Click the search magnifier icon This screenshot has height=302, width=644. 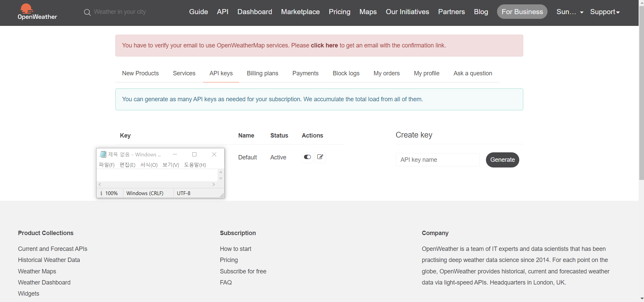tap(87, 12)
